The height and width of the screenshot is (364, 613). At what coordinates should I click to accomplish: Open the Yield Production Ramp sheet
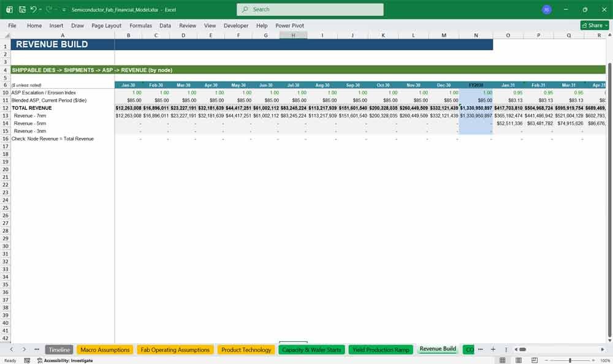click(x=381, y=349)
